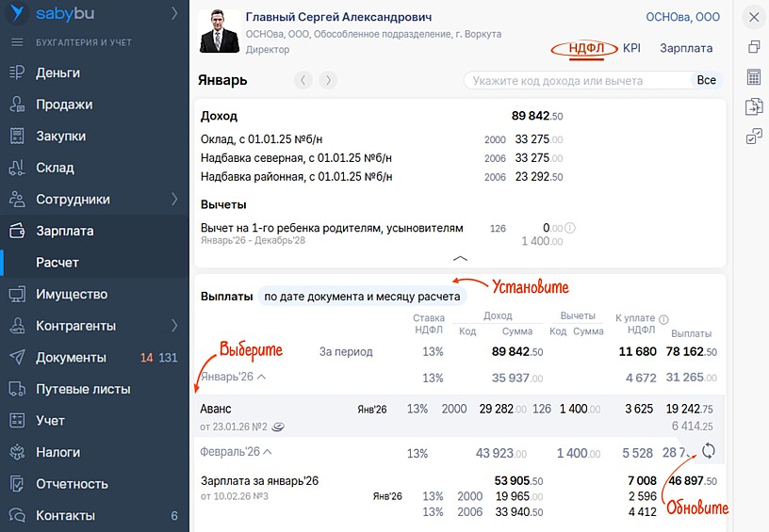Click the copy windows icon in right panel
The height and width of the screenshot is (532, 769).
pos(754,47)
